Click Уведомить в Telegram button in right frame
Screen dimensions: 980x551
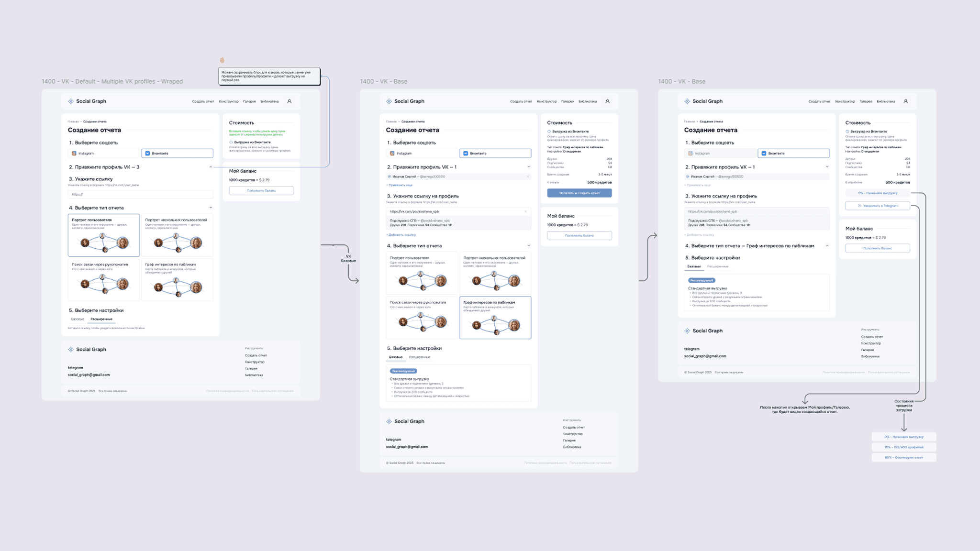point(877,206)
